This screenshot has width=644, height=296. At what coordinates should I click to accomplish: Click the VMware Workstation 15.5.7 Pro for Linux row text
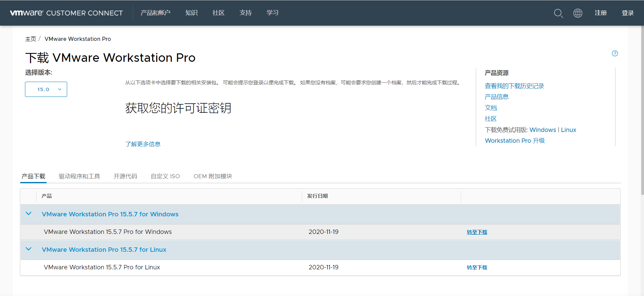[102, 267]
